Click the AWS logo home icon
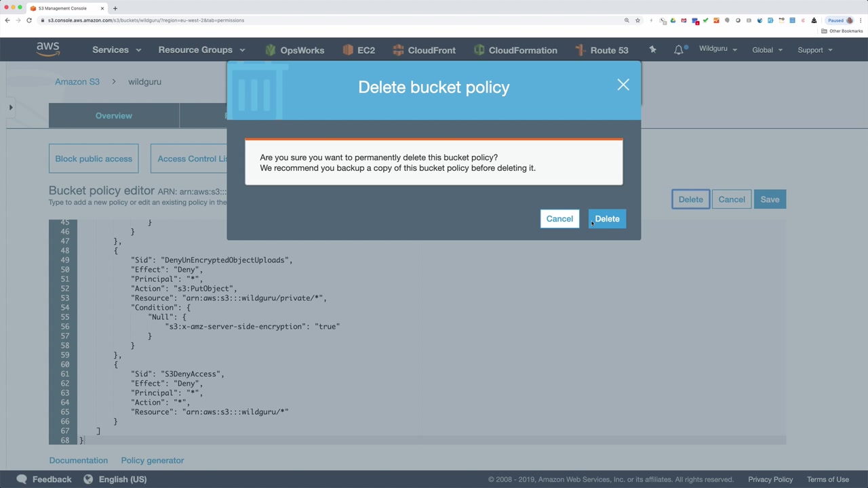 [x=48, y=49]
